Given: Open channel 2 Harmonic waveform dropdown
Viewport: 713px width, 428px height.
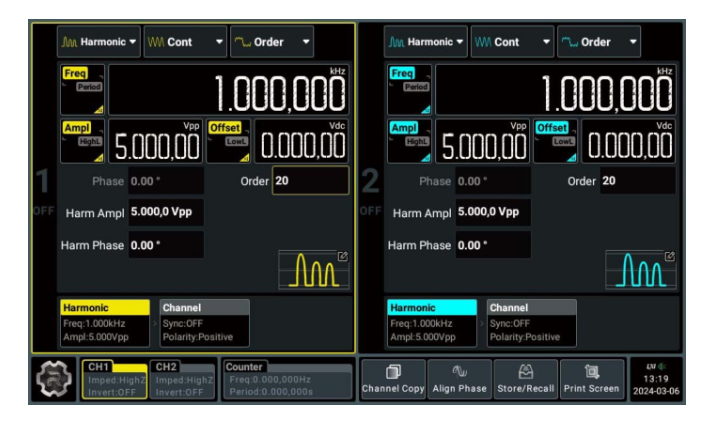Looking at the screenshot, I should pyautogui.click(x=426, y=42).
